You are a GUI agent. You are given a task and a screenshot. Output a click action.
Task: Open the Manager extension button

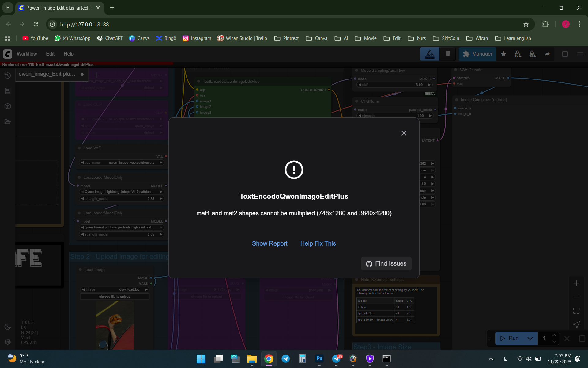pyautogui.click(x=477, y=54)
